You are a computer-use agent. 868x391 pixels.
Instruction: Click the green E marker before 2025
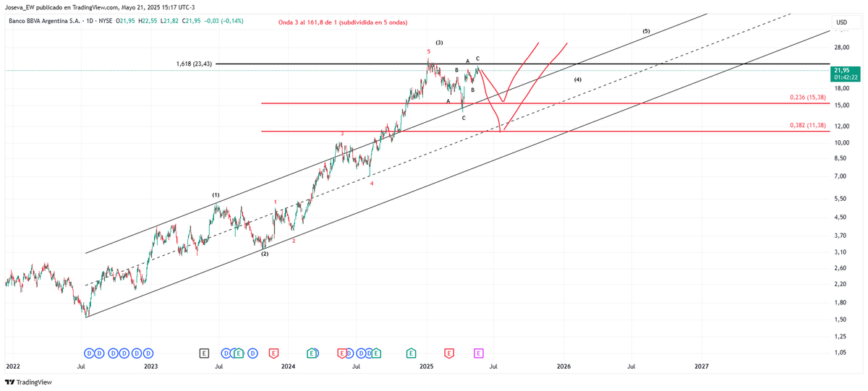411,353
